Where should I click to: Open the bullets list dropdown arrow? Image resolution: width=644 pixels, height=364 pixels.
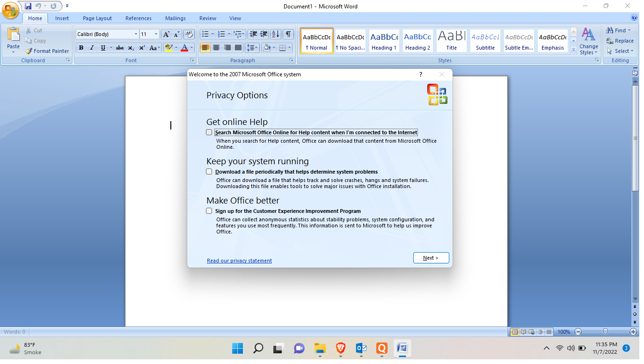(212, 34)
